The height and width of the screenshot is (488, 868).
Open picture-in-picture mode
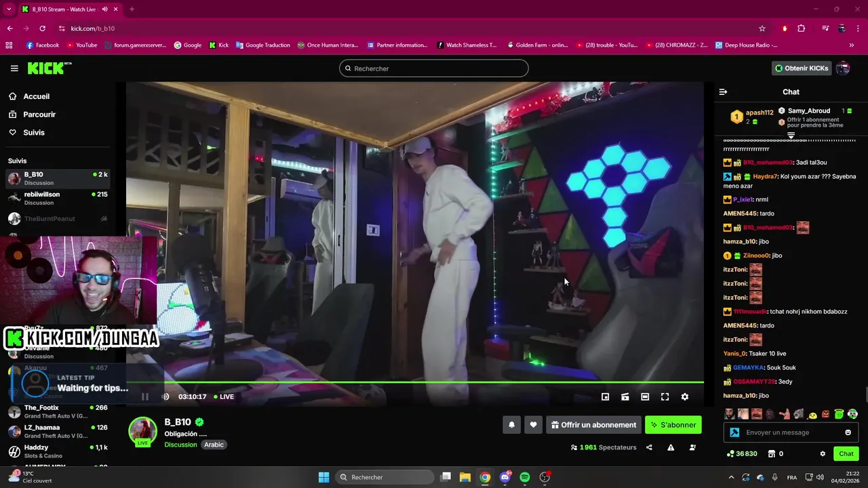(605, 396)
